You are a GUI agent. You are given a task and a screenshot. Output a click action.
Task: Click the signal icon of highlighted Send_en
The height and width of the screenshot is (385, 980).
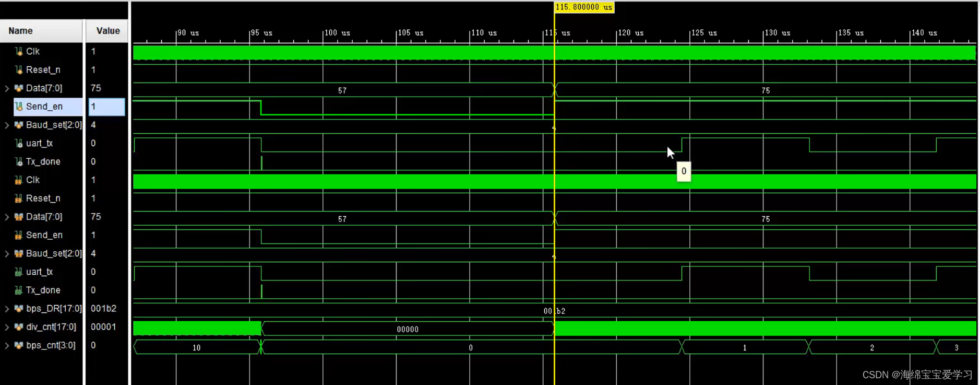[19, 107]
